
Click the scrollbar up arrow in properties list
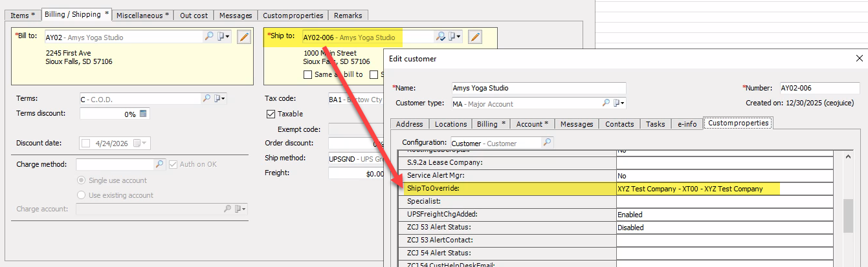(848, 156)
